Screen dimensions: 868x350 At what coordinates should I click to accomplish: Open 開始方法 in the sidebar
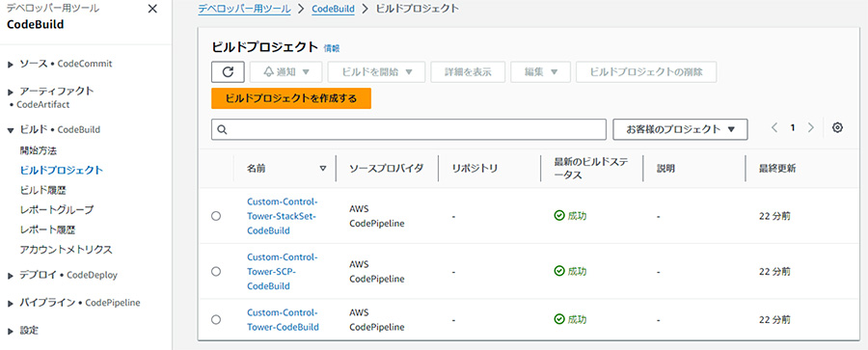pos(39,150)
